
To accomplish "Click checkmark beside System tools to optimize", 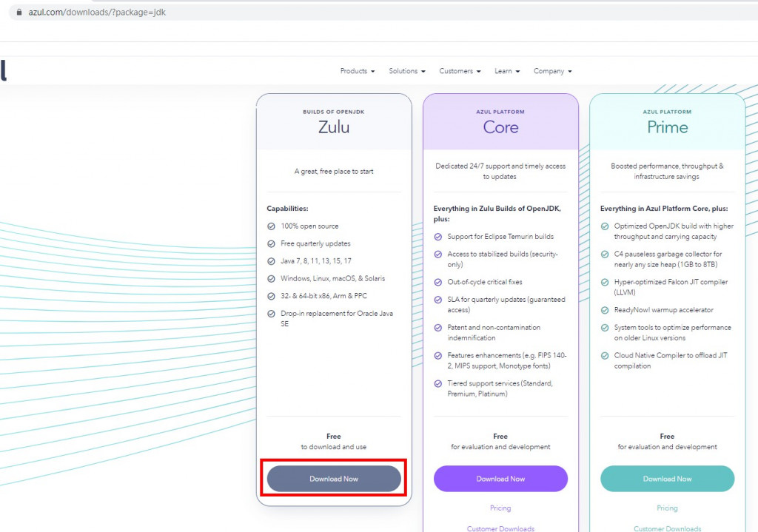I will pyautogui.click(x=605, y=328).
